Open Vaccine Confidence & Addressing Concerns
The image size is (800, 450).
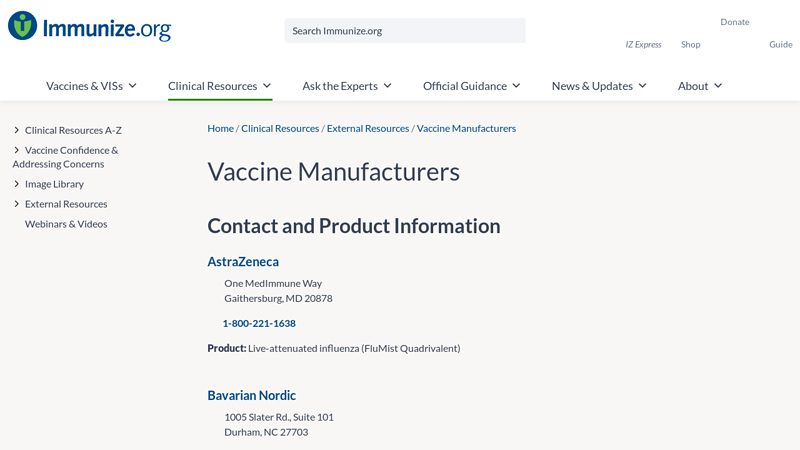65,157
